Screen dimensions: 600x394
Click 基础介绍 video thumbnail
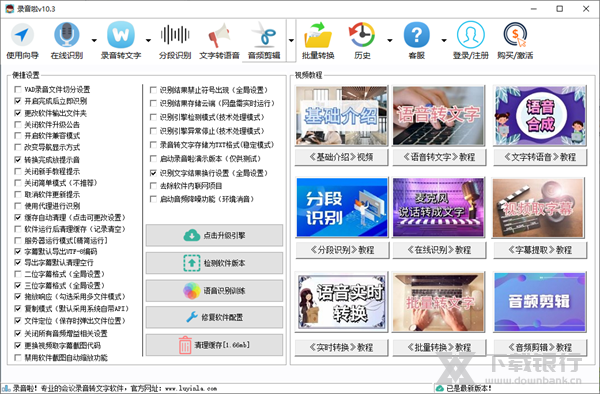click(341, 116)
